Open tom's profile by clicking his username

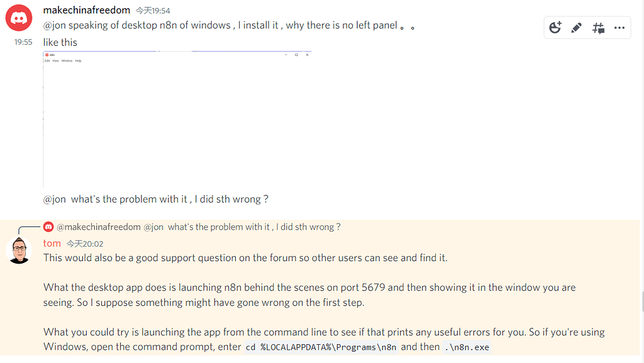(x=52, y=243)
